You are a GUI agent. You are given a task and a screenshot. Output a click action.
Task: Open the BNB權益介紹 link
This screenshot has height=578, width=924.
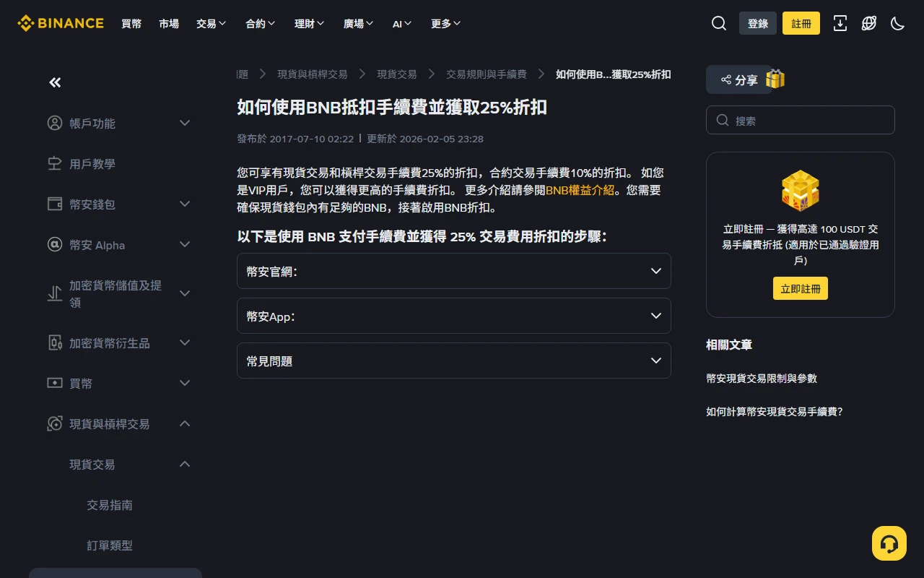coord(580,190)
